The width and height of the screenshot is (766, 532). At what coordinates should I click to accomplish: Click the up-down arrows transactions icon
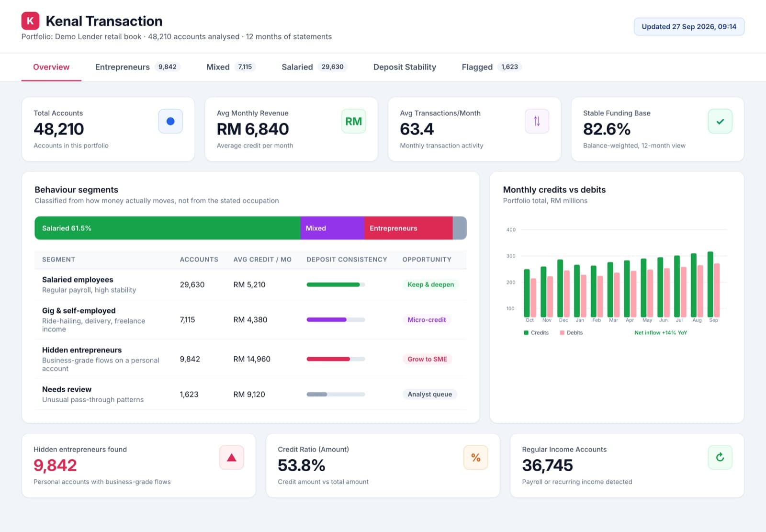tap(537, 121)
